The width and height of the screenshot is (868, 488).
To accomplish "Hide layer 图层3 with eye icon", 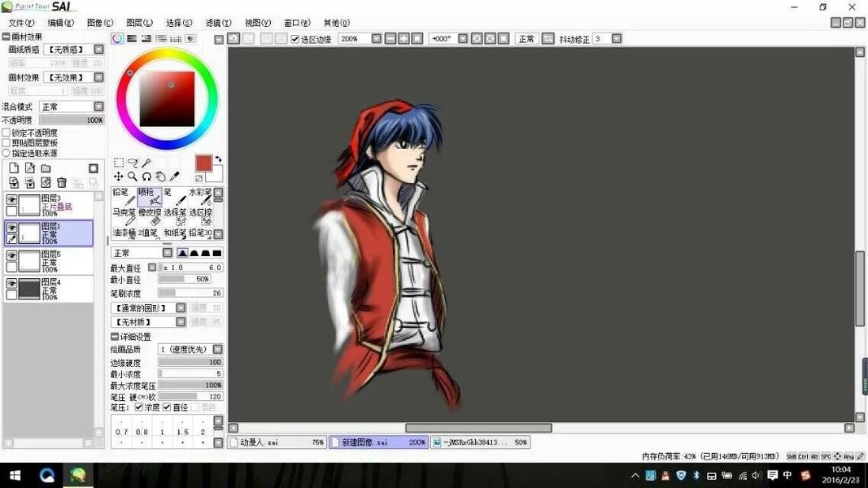I will click(11, 199).
